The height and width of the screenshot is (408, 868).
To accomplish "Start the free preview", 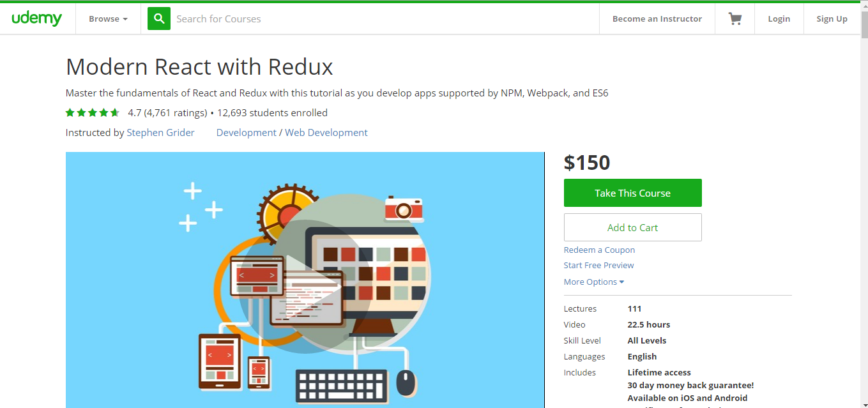I will pos(598,265).
